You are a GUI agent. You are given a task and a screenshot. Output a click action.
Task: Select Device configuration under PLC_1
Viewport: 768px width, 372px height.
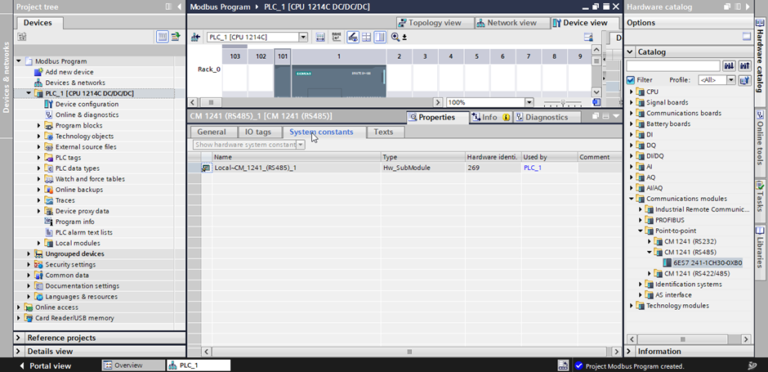pyautogui.click(x=87, y=104)
